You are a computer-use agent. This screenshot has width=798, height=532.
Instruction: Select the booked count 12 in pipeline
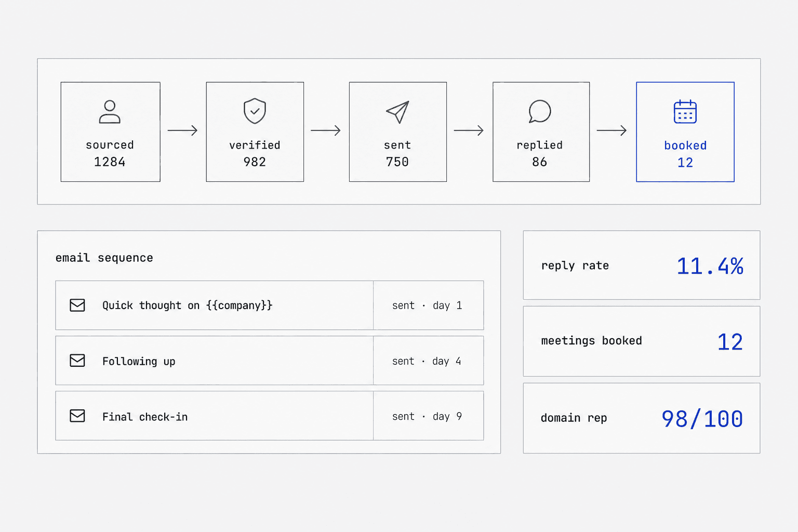685,163
